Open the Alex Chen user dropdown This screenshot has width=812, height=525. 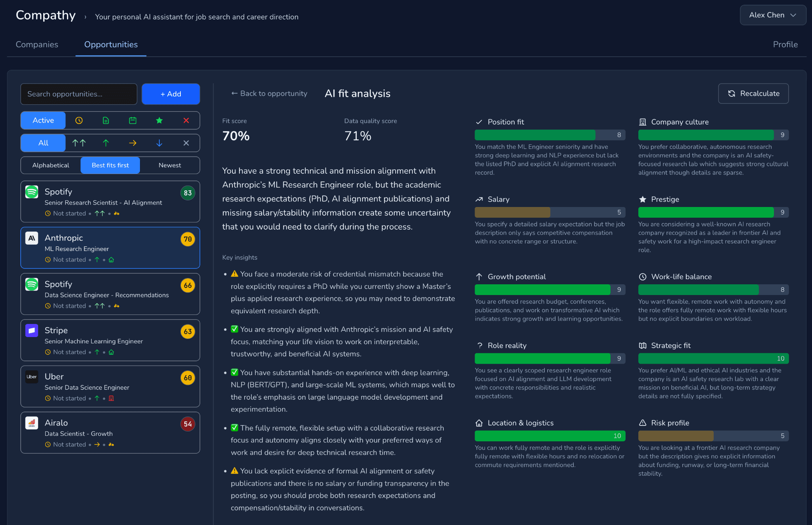pos(772,15)
